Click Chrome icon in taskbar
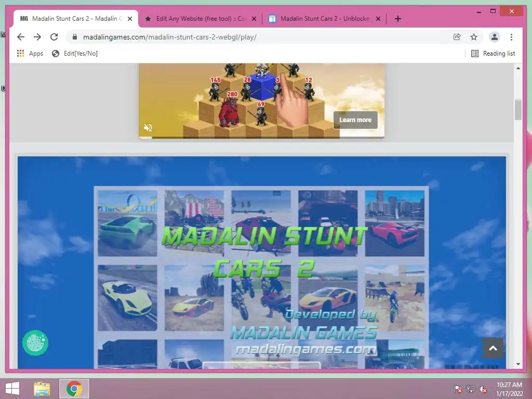This screenshot has height=399, width=532. [x=74, y=389]
